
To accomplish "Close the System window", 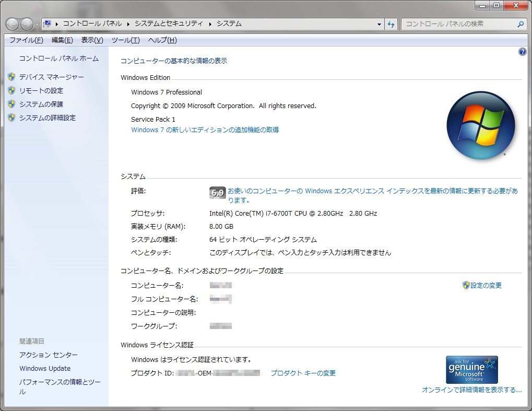I will click(516, 5).
